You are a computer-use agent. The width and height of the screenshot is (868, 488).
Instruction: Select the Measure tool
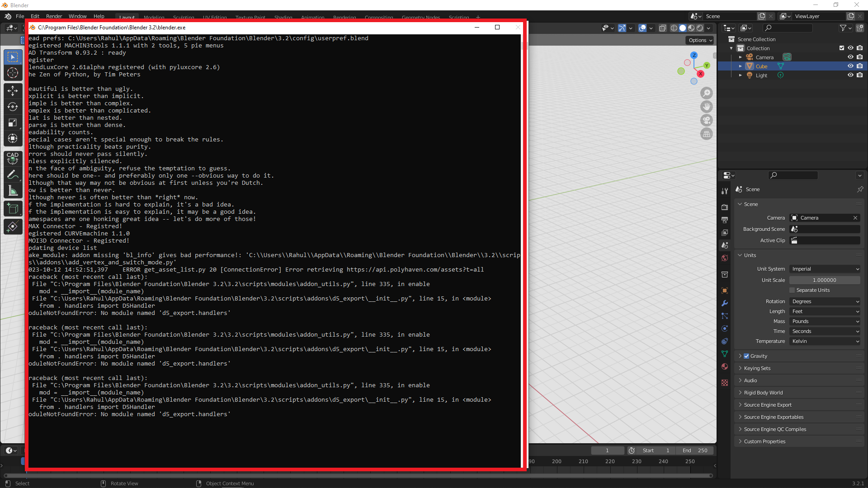pyautogui.click(x=13, y=191)
